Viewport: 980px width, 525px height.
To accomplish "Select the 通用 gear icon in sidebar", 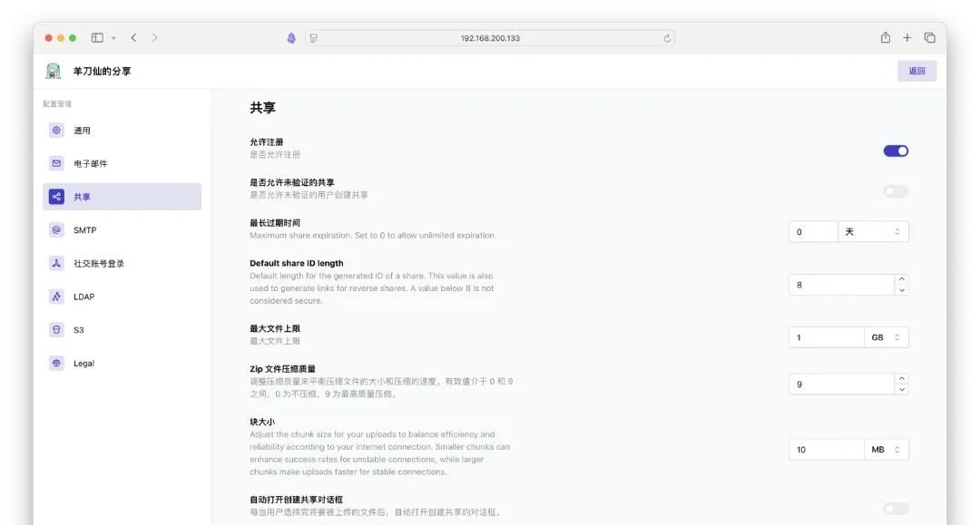I will point(56,130).
